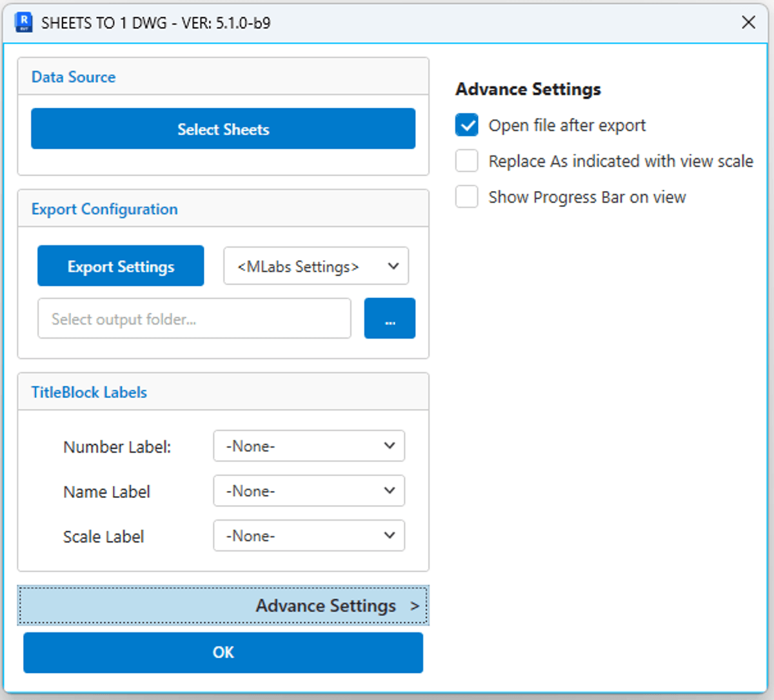The width and height of the screenshot is (774, 700).
Task: Enable Replace As indicated with view scale
Action: click(467, 161)
